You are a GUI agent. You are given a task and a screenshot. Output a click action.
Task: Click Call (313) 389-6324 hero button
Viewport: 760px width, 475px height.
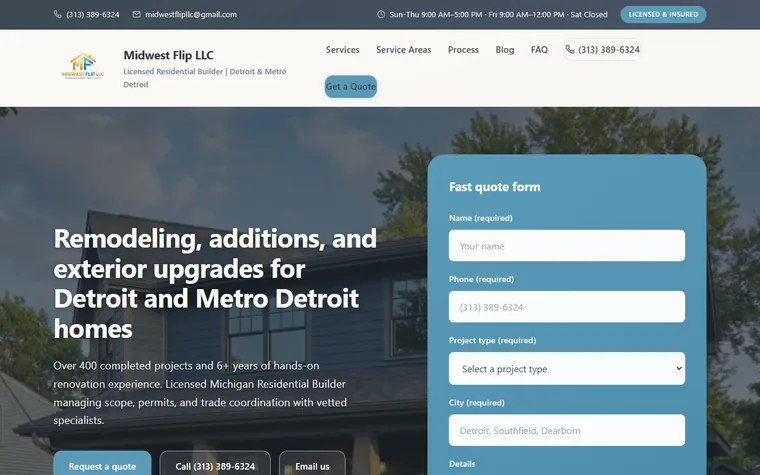click(215, 465)
